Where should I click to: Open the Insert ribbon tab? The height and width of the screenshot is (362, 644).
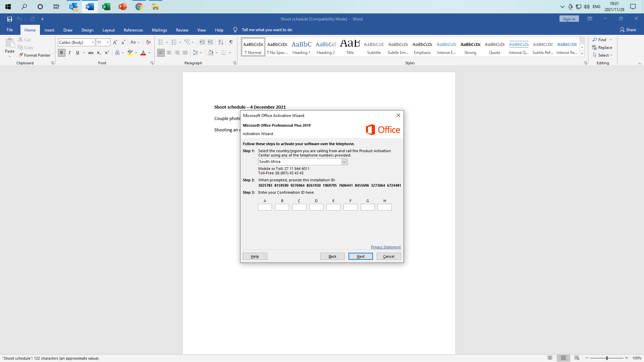point(49,30)
